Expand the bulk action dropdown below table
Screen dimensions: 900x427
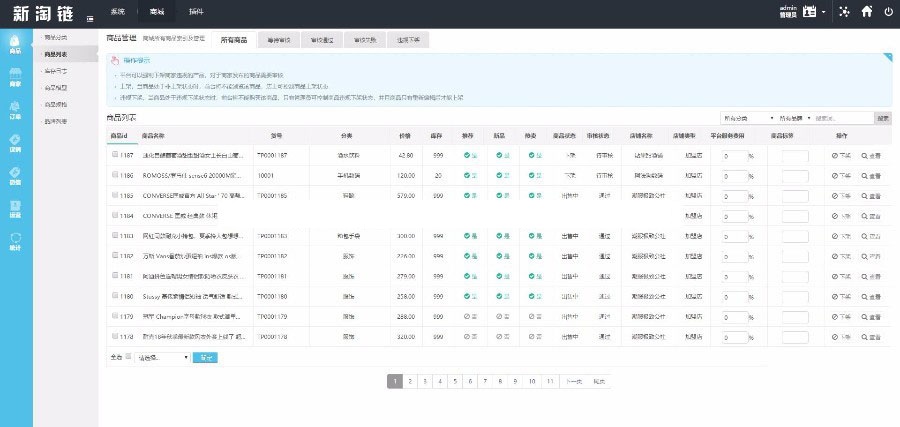[162, 356]
